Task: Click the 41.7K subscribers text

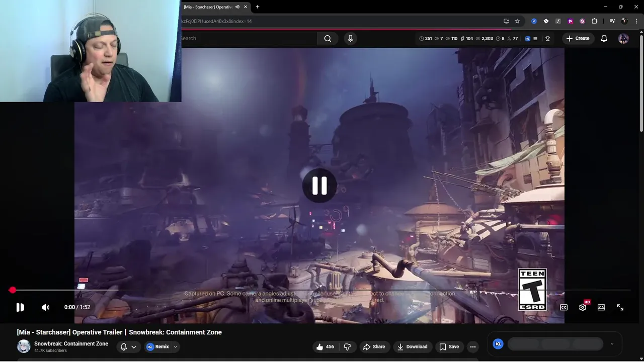Action: point(50,351)
